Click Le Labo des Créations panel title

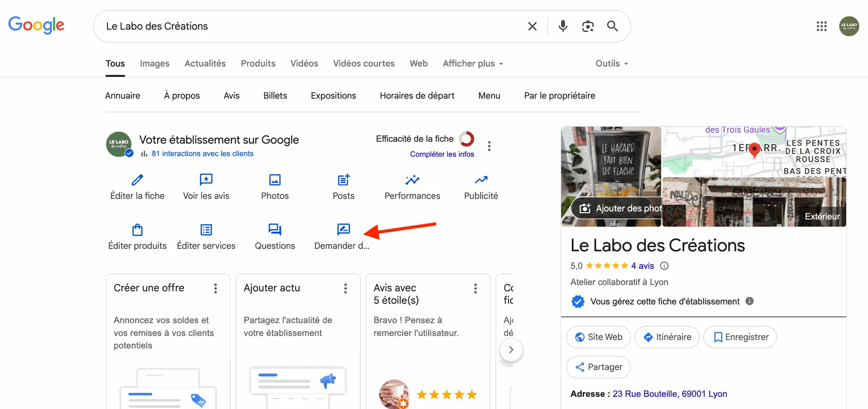point(658,245)
